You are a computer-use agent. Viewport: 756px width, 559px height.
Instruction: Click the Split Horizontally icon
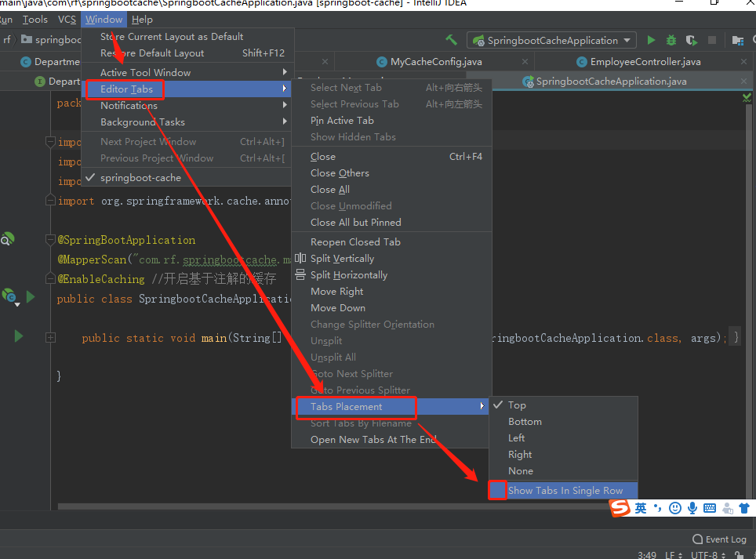coord(300,274)
